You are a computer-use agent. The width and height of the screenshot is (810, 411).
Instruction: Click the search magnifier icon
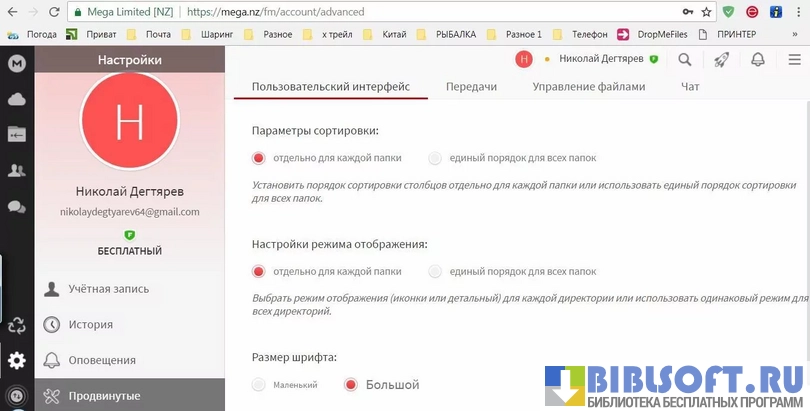click(x=685, y=60)
